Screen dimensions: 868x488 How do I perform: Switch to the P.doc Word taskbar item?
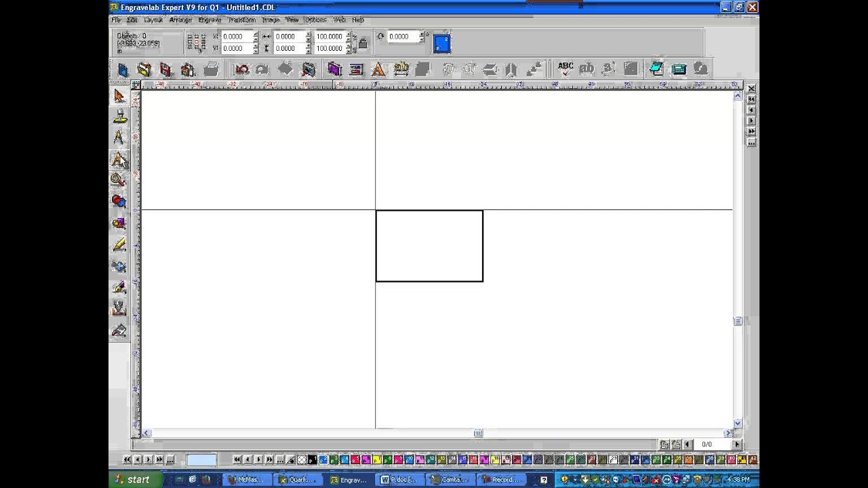point(400,480)
